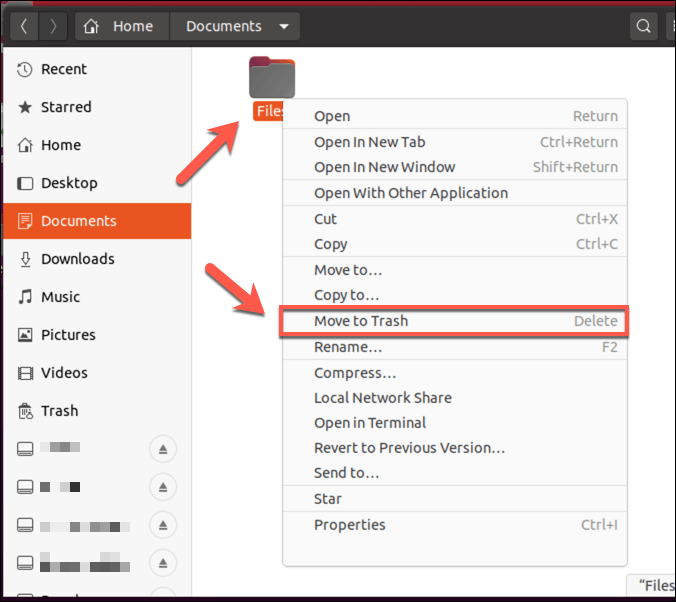Eject the second mounted drive
This screenshot has height=602, width=676.
coord(163,487)
